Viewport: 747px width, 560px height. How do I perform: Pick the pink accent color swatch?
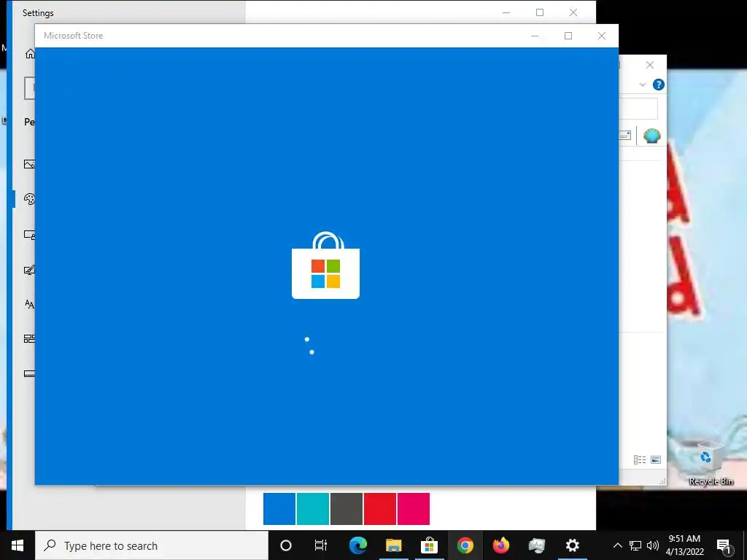tap(414, 509)
